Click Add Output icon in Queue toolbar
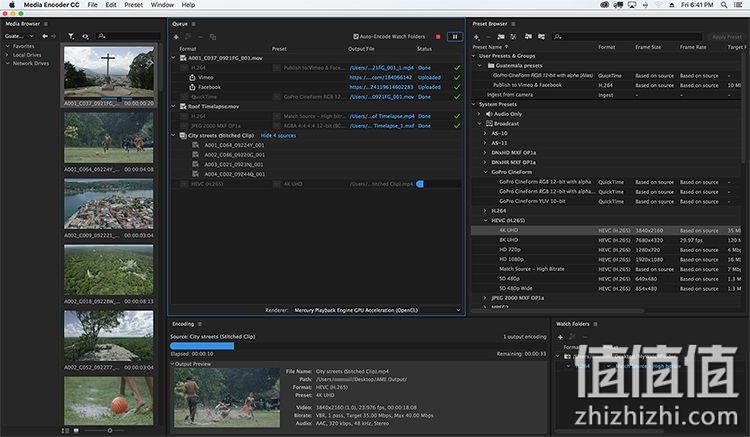750x437 pixels. (x=188, y=37)
